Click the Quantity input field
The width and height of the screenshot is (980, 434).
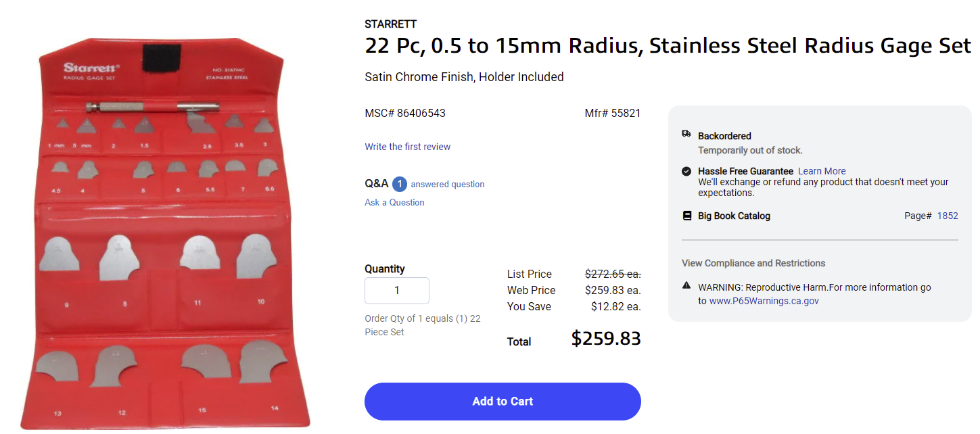click(x=397, y=291)
